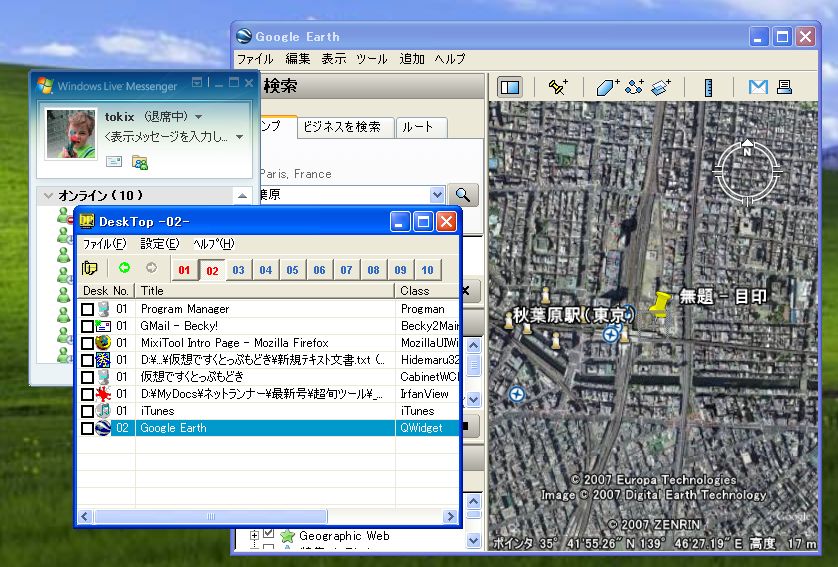Switch to desktop 07 button
The image size is (838, 567).
(x=346, y=270)
